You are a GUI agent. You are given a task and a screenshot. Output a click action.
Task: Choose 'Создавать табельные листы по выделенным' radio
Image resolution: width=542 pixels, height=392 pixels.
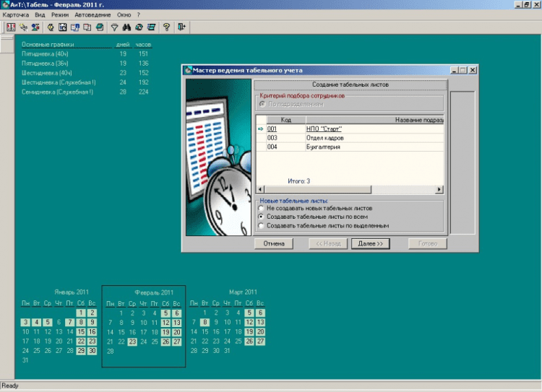coord(261,225)
